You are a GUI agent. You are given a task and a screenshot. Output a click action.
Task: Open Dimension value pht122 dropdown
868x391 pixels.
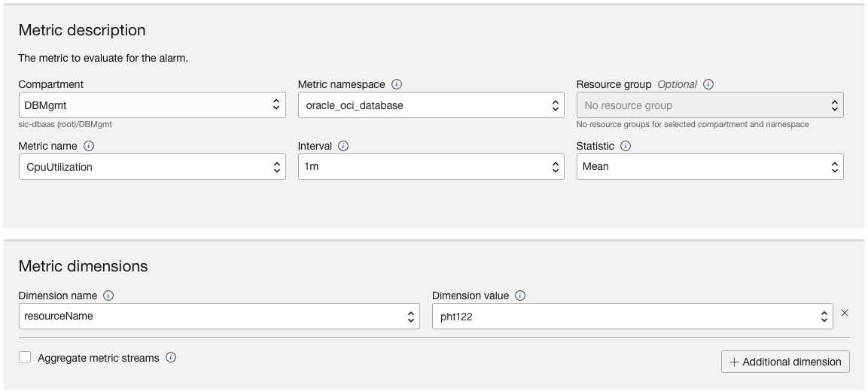[632, 317]
